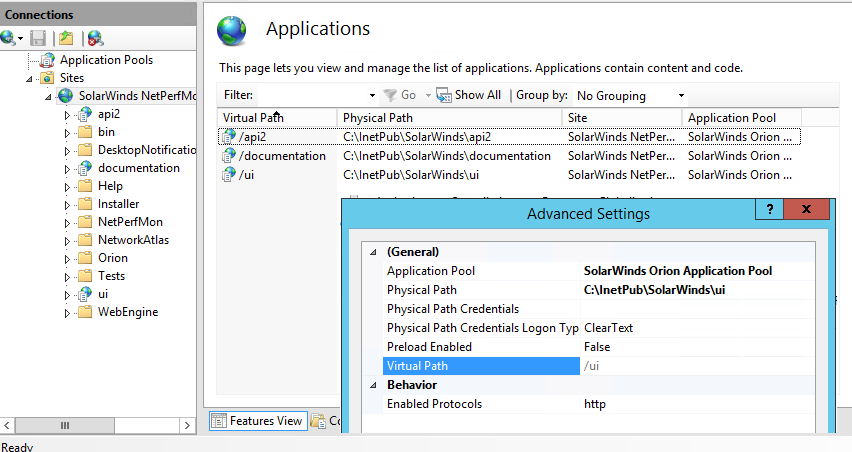
Task: Click the ui application icon in tree
Action: point(85,294)
